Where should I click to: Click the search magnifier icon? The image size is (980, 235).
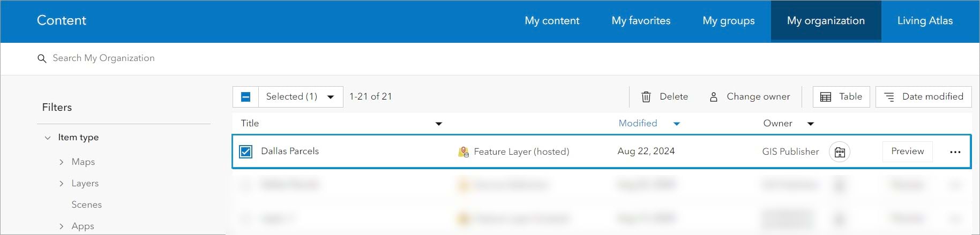42,58
